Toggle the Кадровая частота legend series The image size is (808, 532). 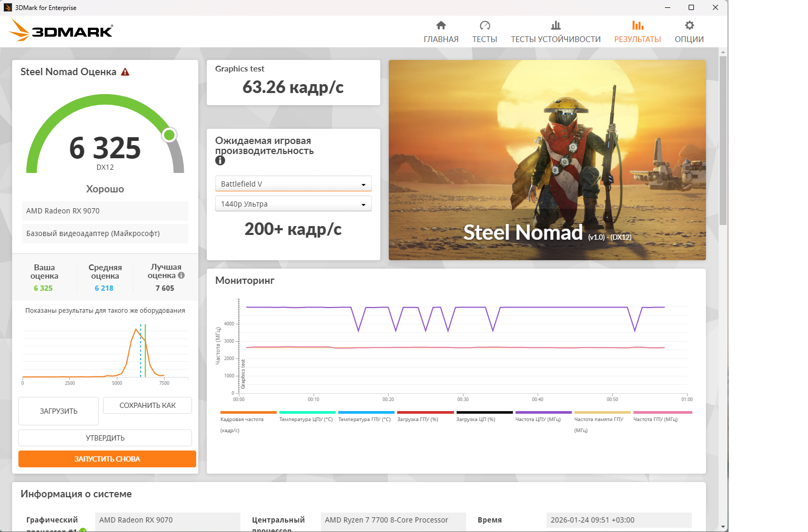point(248,422)
